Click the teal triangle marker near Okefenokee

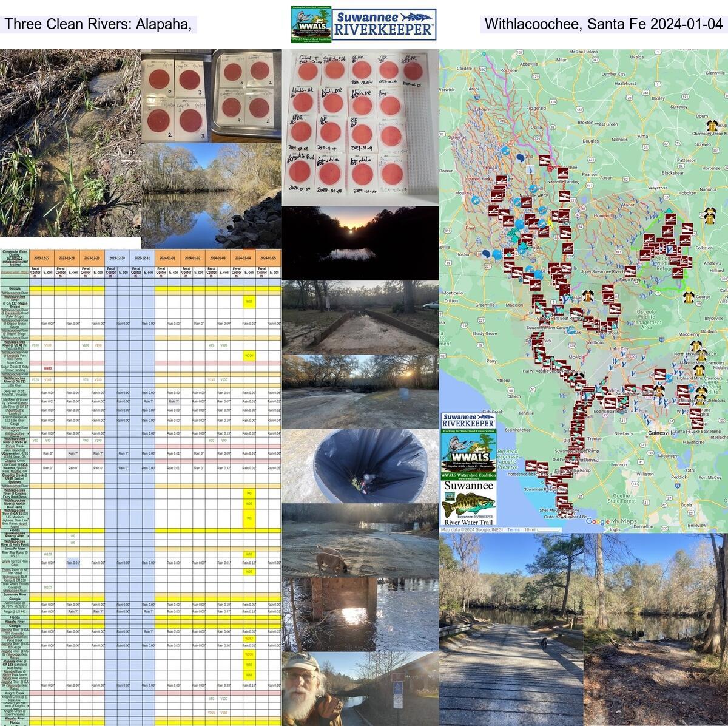669,212
